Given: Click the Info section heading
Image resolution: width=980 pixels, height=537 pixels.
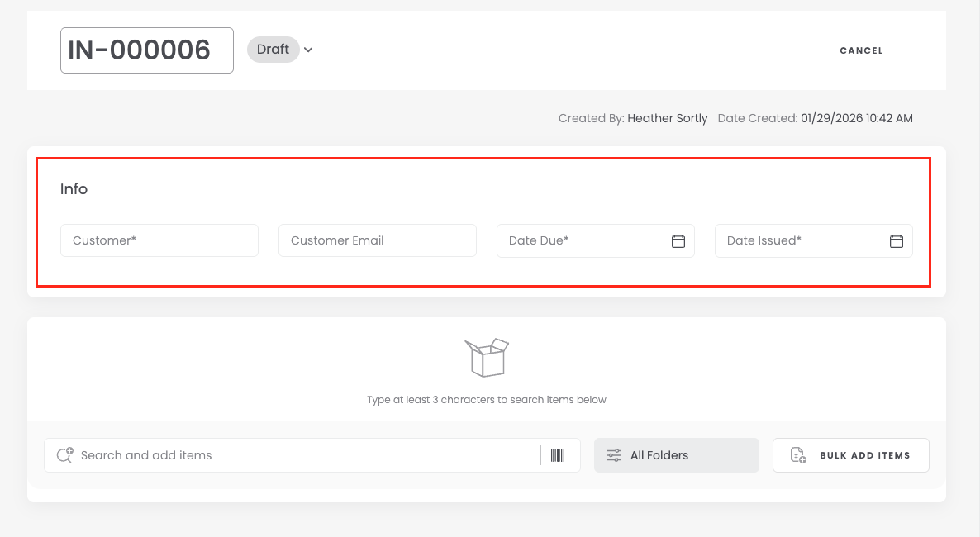Looking at the screenshot, I should click(x=74, y=189).
